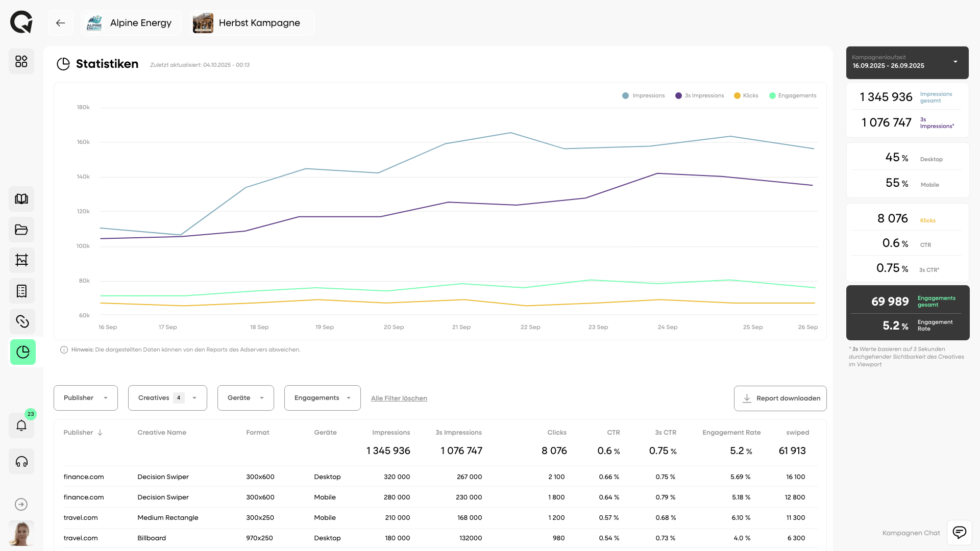Click the Alle Filter löschen link

tap(399, 398)
